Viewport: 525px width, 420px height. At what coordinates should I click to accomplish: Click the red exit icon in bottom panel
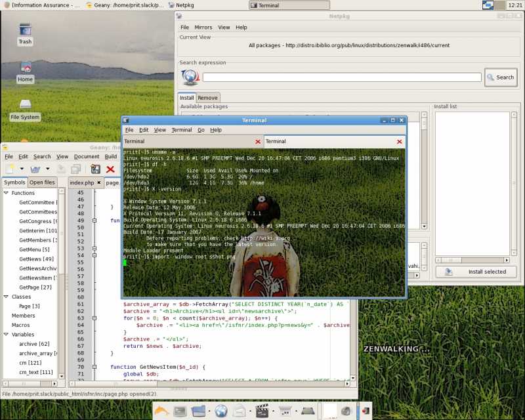366,411
